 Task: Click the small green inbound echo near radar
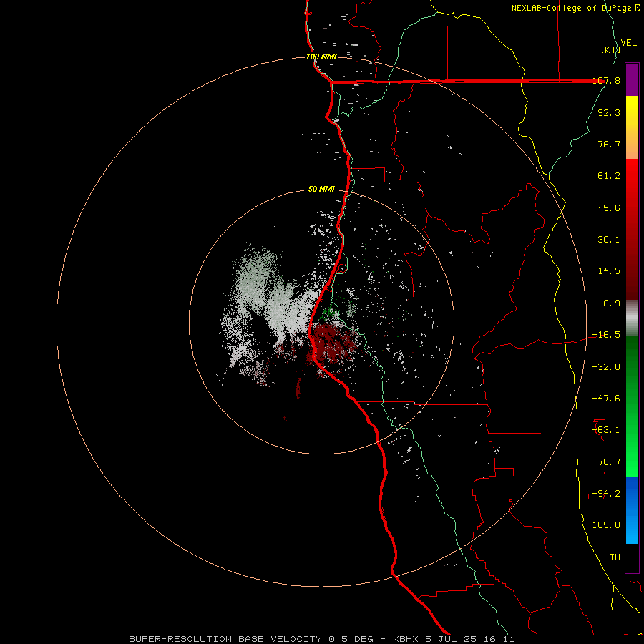[x=328, y=314]
